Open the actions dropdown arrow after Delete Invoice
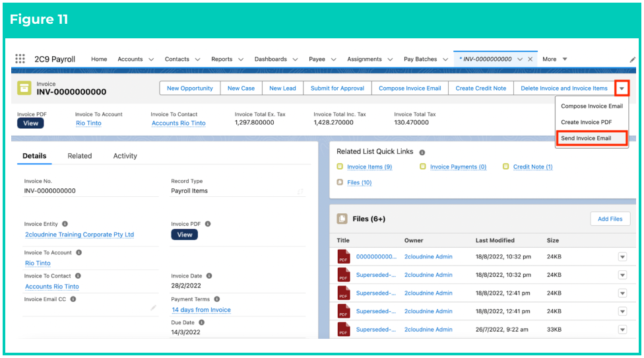This screenshot has height=358, width=644. (x=622, y=89)
